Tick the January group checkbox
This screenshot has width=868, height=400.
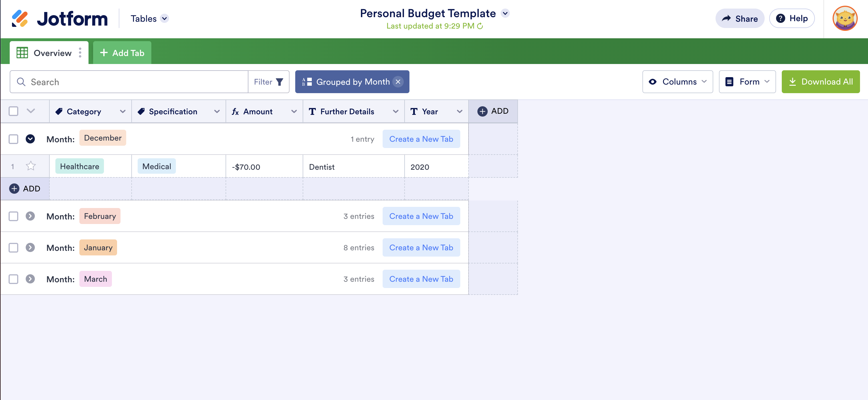pyautogui.click(x=13, y=247)
